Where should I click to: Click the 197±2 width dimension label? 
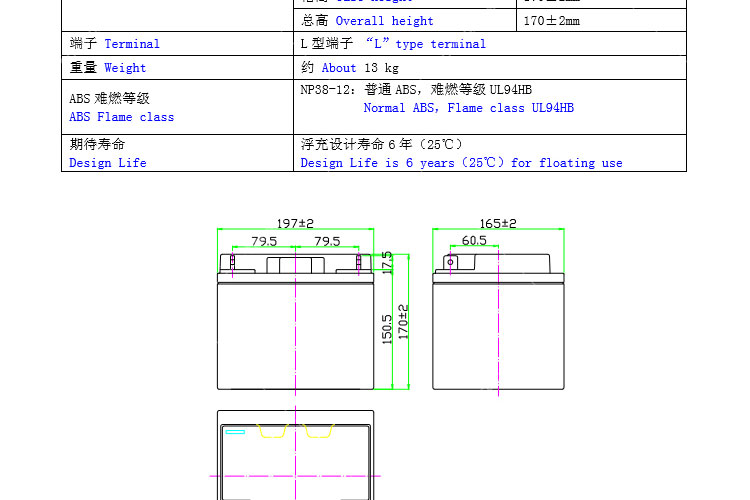[295, 223]
